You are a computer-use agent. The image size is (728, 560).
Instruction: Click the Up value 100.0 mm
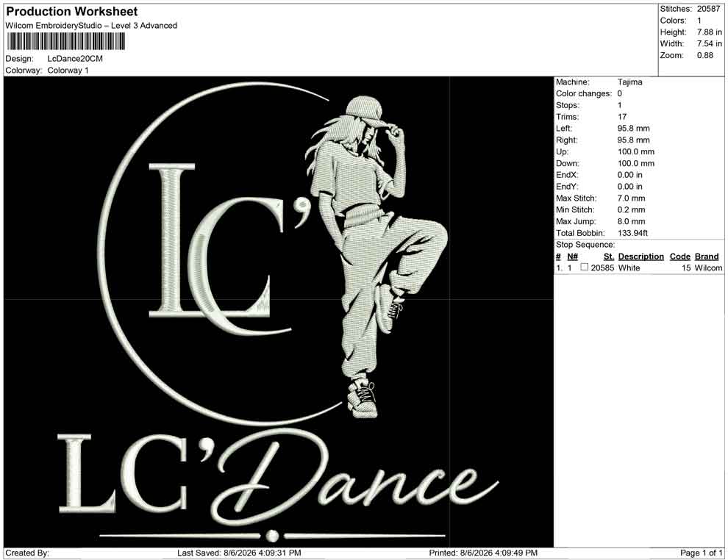[636, 151]
